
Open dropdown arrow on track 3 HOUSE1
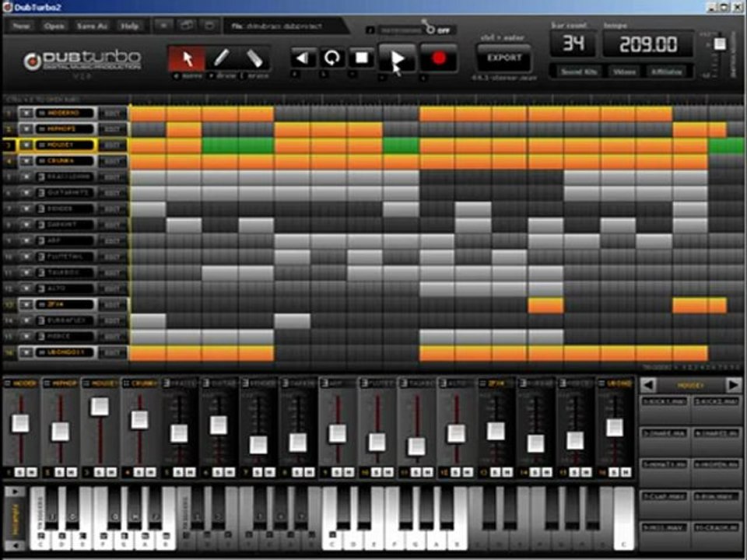(x=26, y=145)
